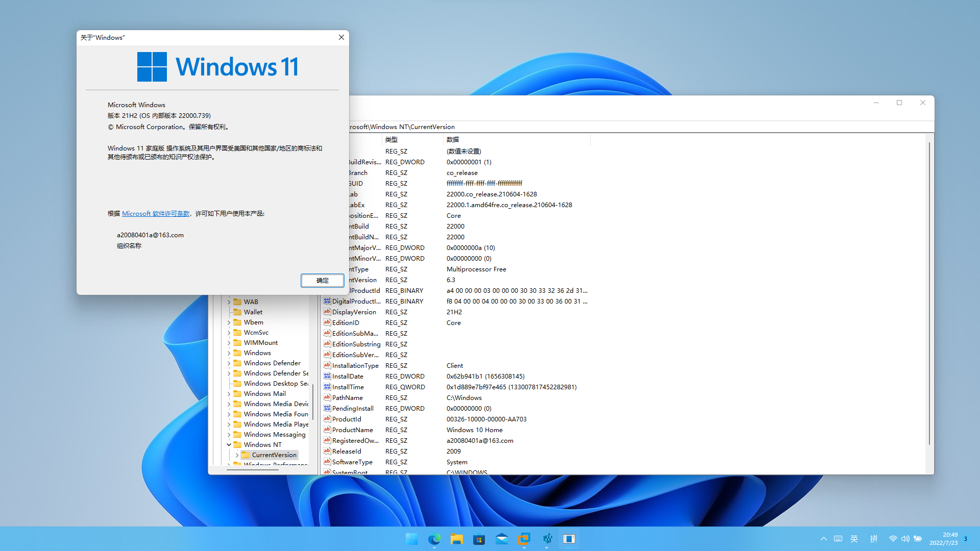
Task: Select Windows Messaging key folder
Action: [x=269, y=435]
